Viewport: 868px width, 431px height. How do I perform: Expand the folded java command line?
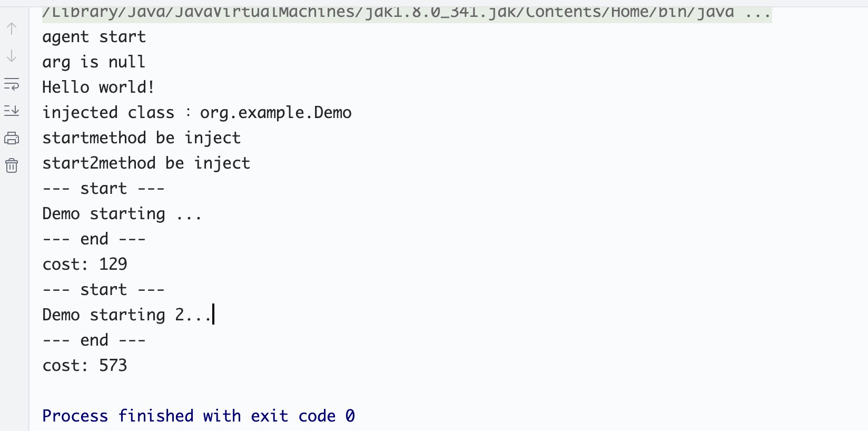[x=758, y=13]
